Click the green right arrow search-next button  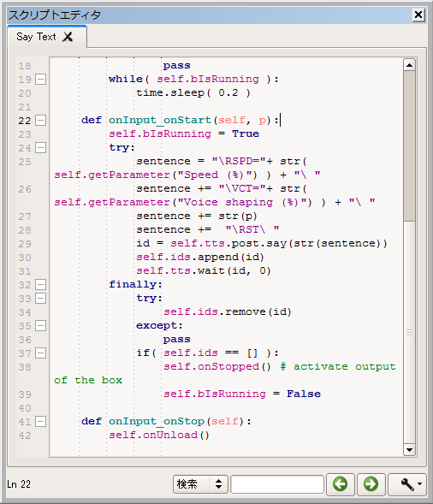click(x=371, y=484)
